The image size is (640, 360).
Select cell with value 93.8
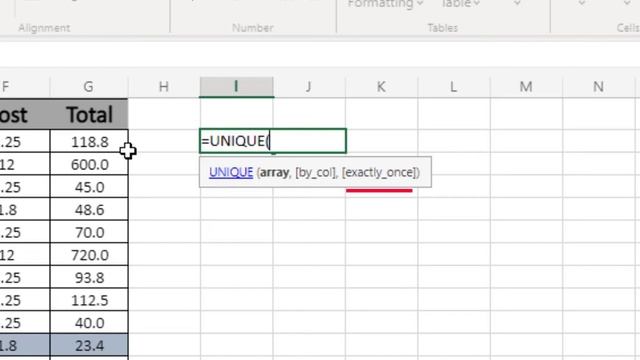[x=89, y=278]
